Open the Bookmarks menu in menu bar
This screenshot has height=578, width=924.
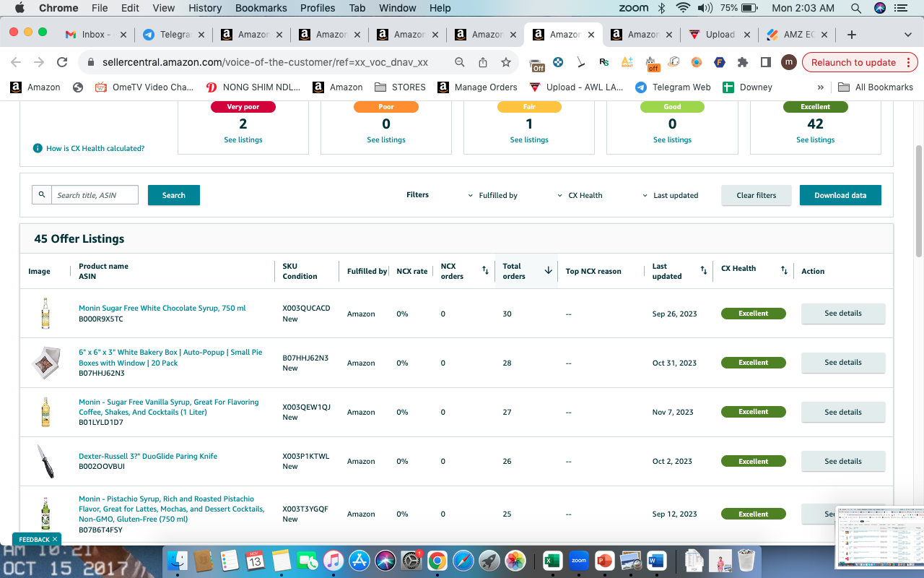click(x=263, y=8)
